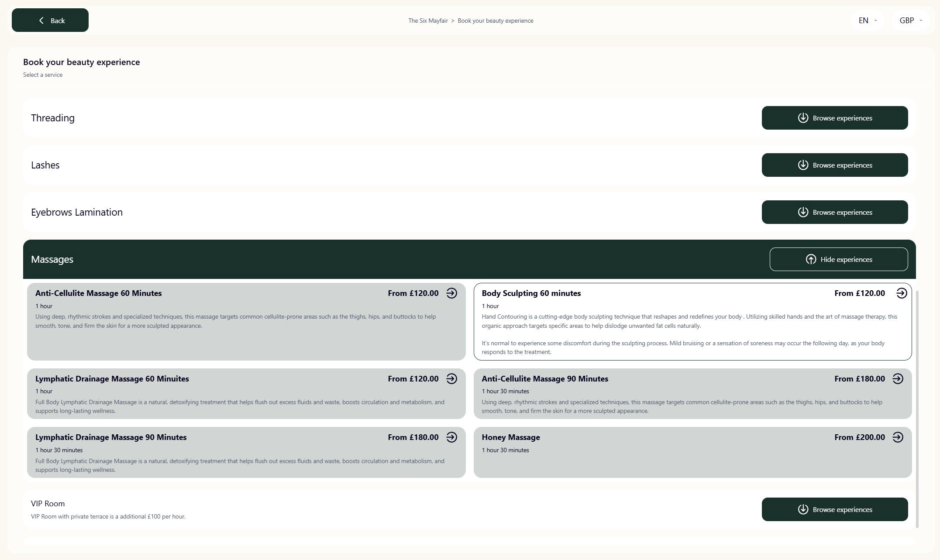Click arrow icon for Body Sculpting 60 minutes
Screen dimensions: 940x560
pos(902,293)
